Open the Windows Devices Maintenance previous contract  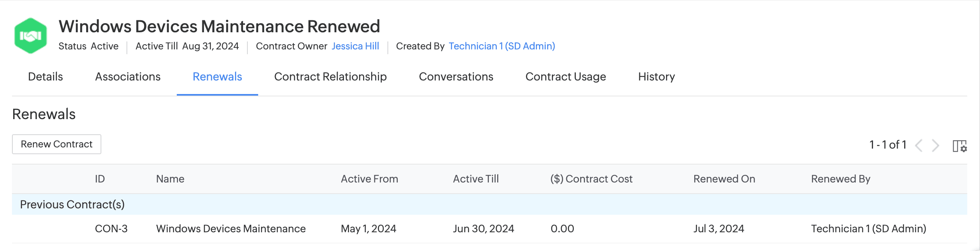pos(231,229)
